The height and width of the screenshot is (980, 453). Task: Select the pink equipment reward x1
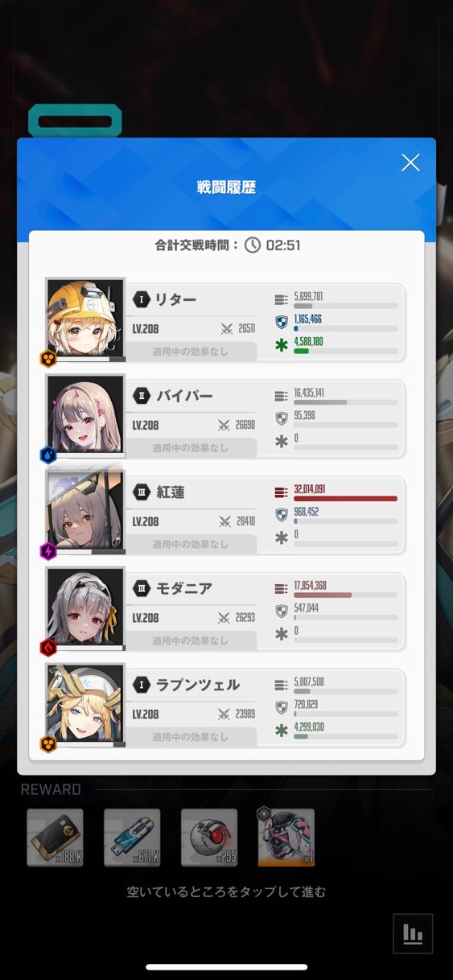point(286,838)
